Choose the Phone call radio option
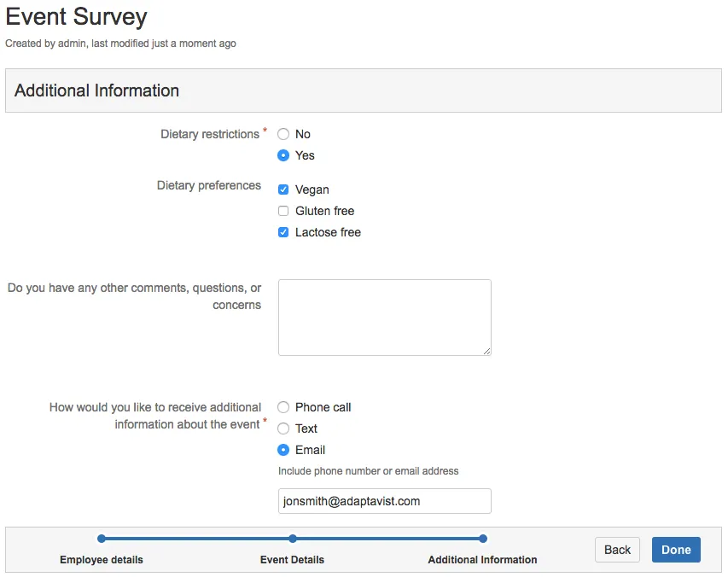 (283, 407)
